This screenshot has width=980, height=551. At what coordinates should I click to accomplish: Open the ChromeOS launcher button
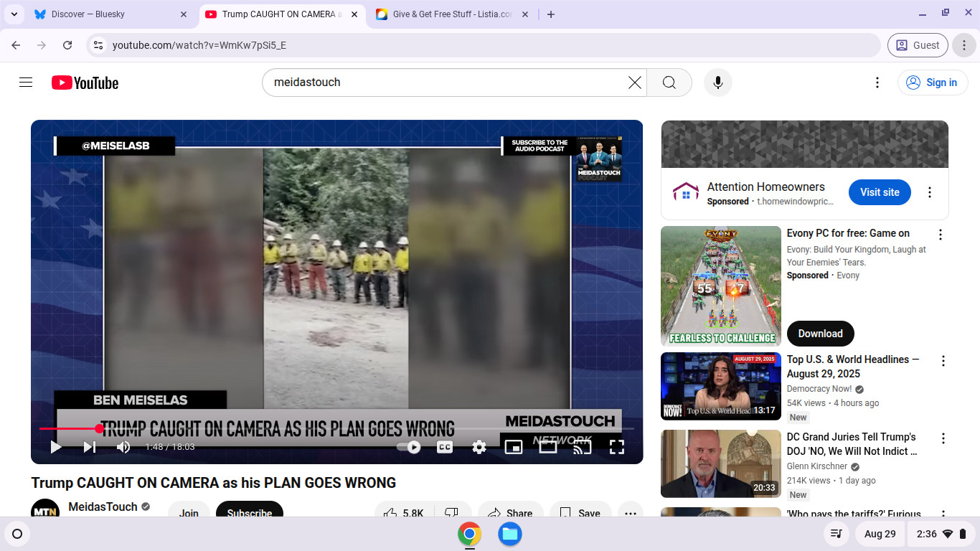tap(17, 534)
